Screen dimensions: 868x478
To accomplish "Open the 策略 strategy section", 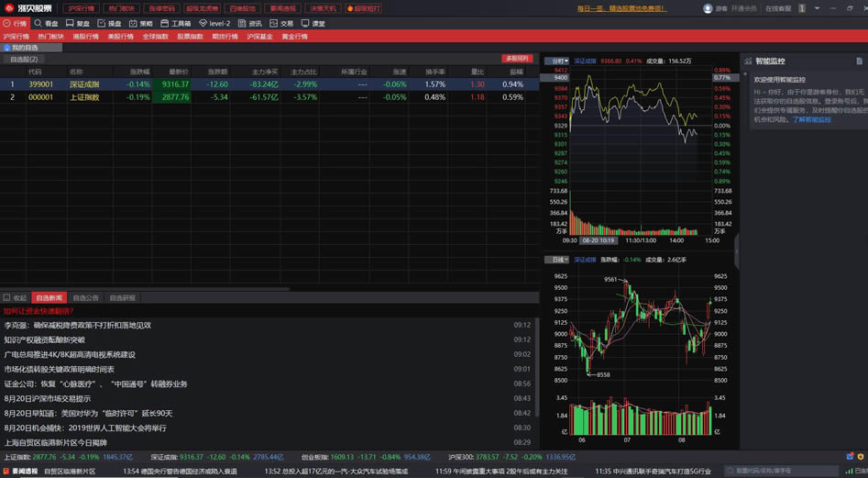I will pyautogui.click(x=140, y=23).
